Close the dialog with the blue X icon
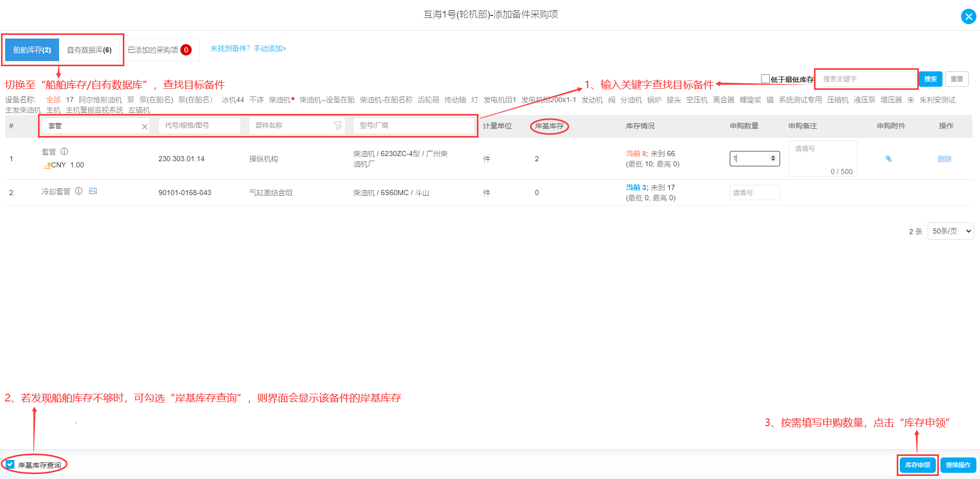Viewport: 980px width, 479px height. coord(968,16)
